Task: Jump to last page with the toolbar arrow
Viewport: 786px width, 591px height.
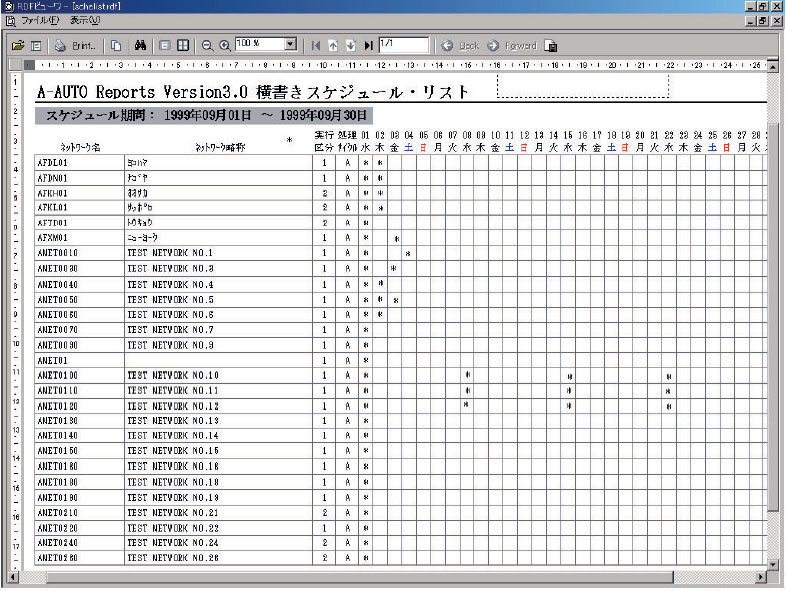Action: [368, 46]
